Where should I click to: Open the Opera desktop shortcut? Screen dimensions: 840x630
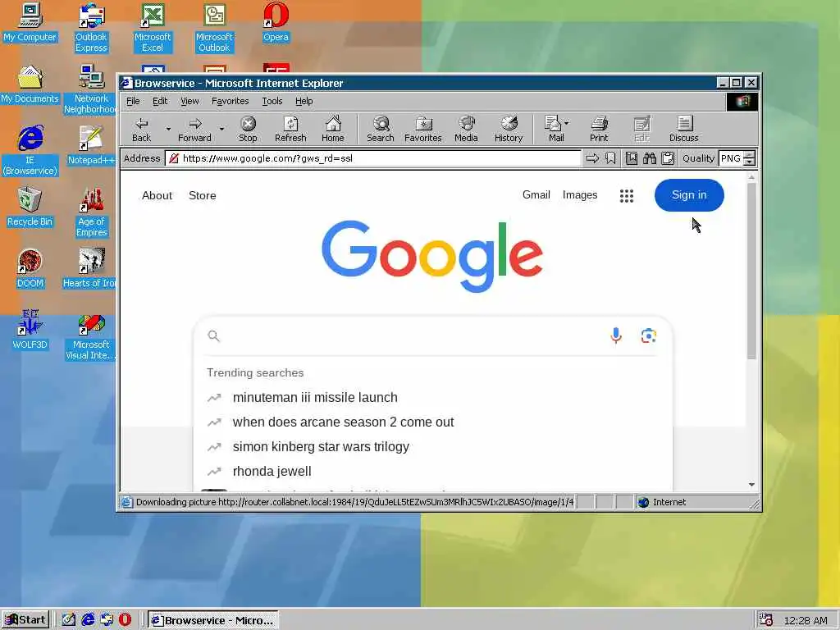276,23
